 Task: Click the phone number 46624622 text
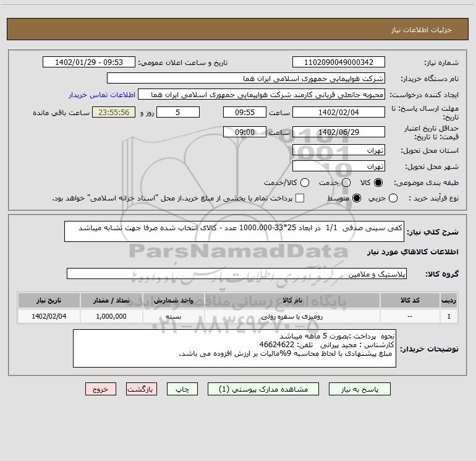tap(276, 345)
